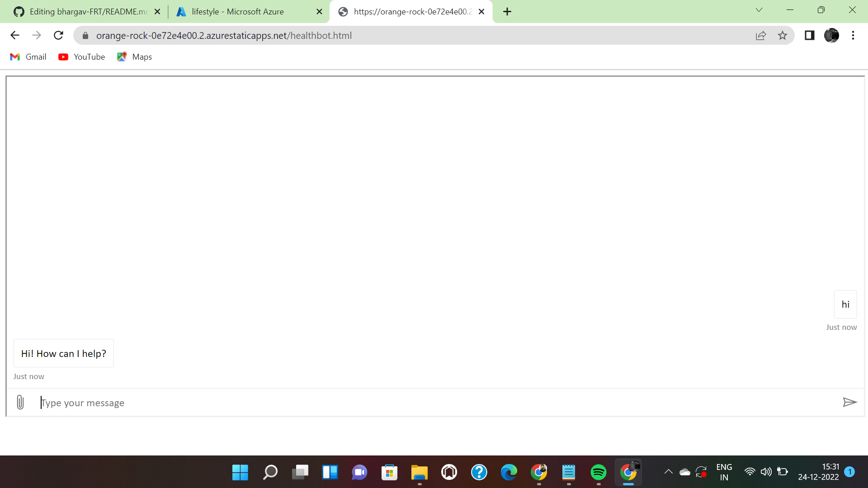Open taskbar Search

pyautogui.click(x=270, y=473)
